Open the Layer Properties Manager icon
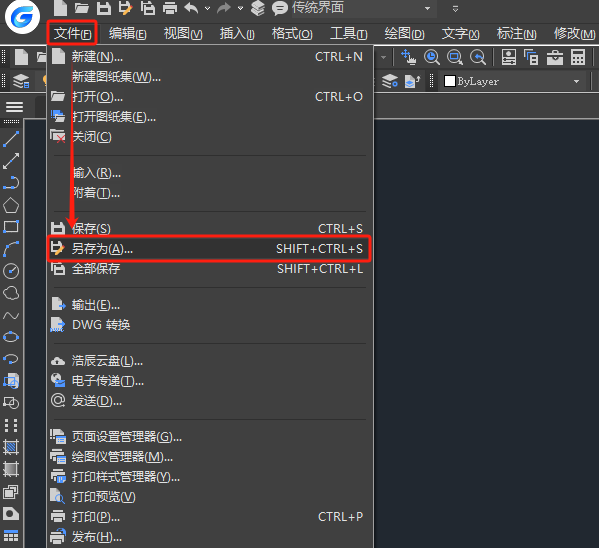 [x=21, y=81]
